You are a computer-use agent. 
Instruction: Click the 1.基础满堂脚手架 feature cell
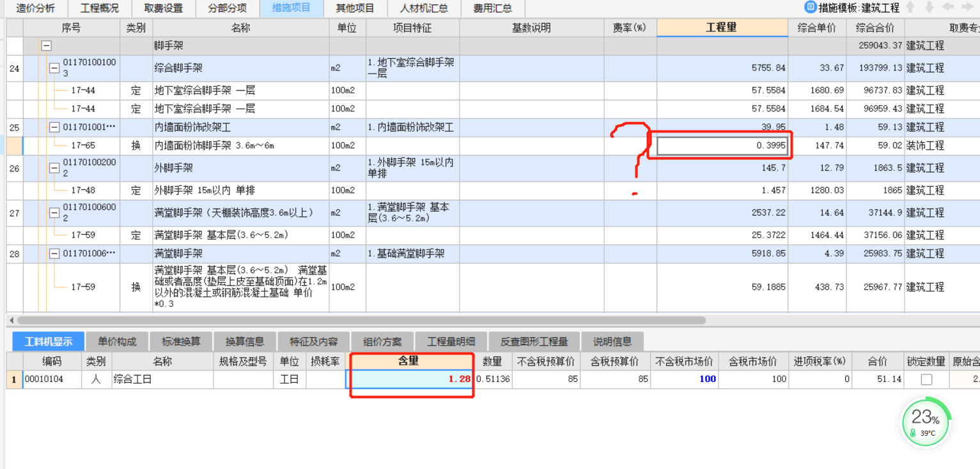(412, 254)
